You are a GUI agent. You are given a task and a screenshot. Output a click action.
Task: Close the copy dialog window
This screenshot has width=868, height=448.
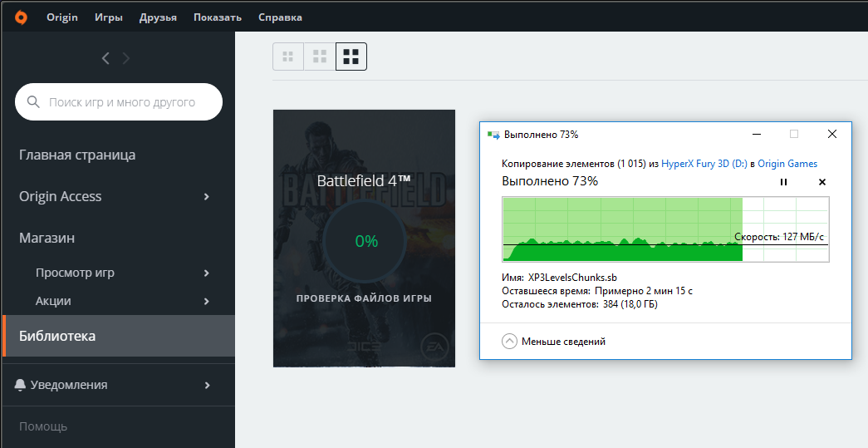click(832, 134)
